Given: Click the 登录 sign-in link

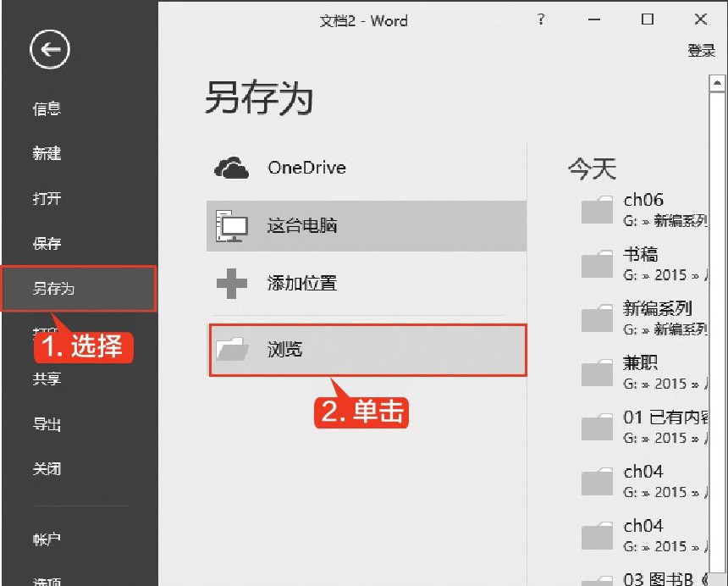Looking at the screenshot, I should coord(701,51).
